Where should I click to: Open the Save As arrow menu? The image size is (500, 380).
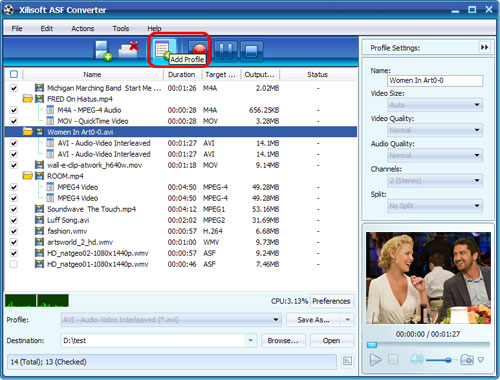(x=348, y=320)
